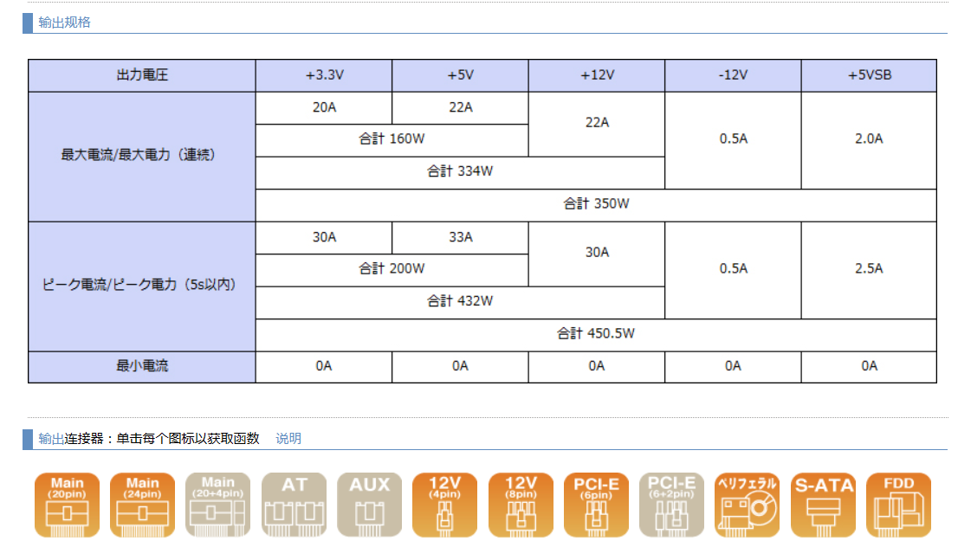Select the +5VSB column header
This screenshot has width=958, height=560.
click(870, 75)
